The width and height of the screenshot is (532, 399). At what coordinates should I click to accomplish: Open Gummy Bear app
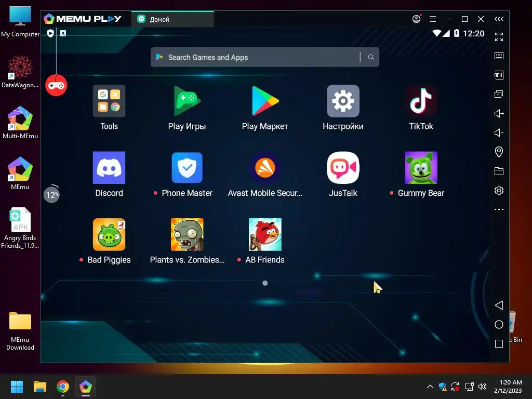pos(421,168)
